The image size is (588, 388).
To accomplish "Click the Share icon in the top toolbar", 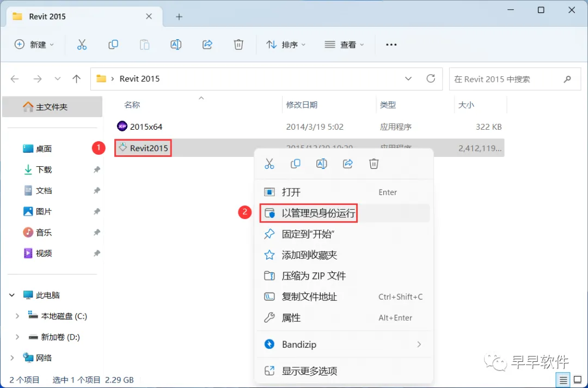I will coord(207,45).
